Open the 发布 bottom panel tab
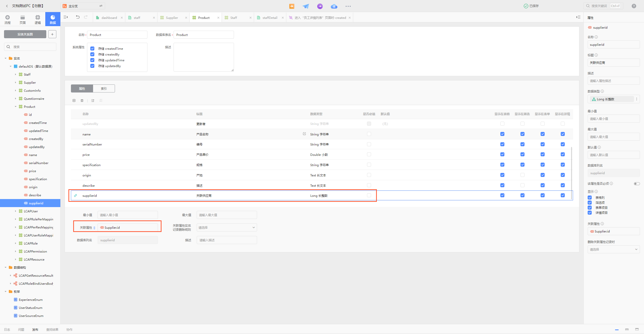 (x=35, y=329)
